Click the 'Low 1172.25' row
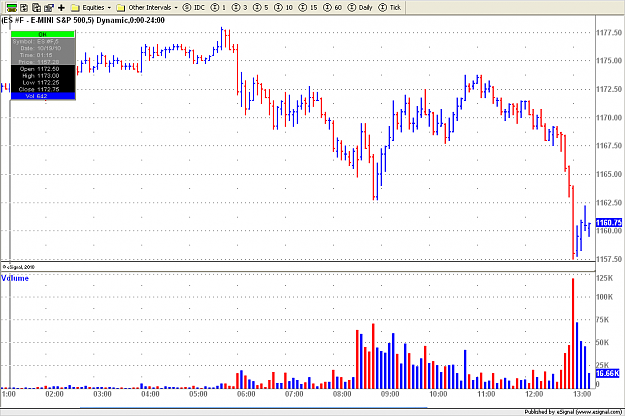This screenshot has height=416, width=625. pyautogui.click(x=41, y=82)
